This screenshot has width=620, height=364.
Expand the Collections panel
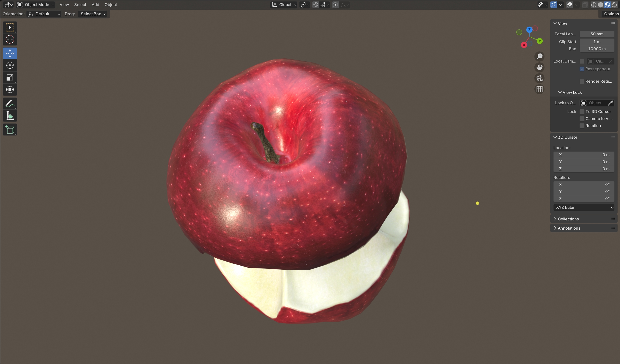pyautogui.click(x=568, y=219)
